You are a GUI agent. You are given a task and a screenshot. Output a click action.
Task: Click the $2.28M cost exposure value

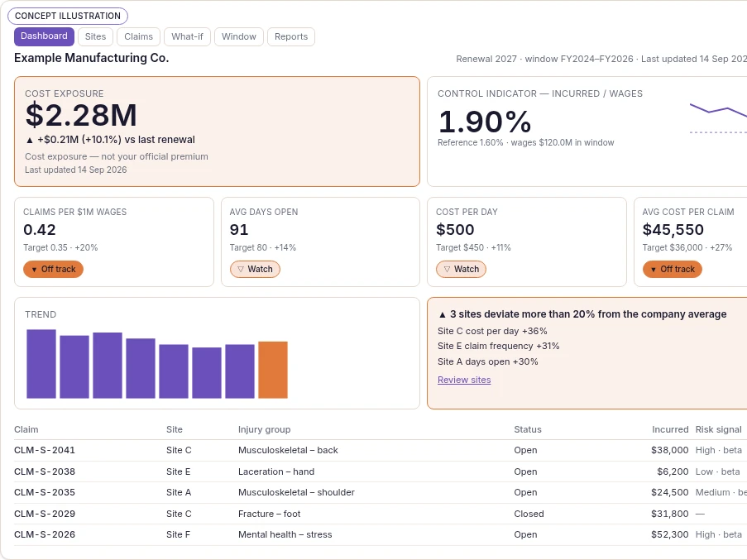click(81, 115)
